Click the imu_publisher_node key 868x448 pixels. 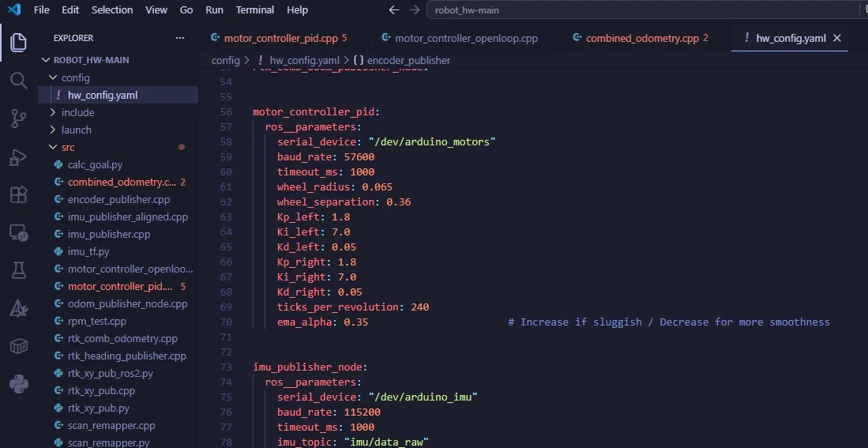(308, 367)
